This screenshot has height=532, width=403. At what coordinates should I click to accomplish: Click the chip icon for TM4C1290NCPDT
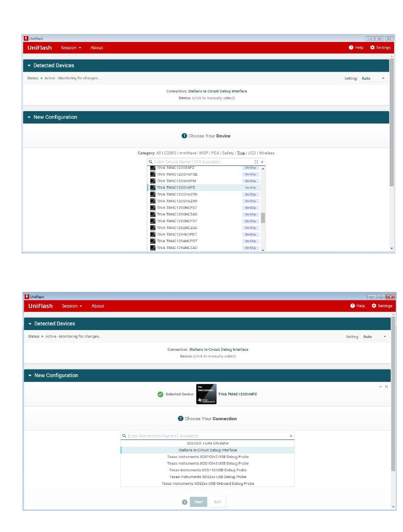[153, 208]
